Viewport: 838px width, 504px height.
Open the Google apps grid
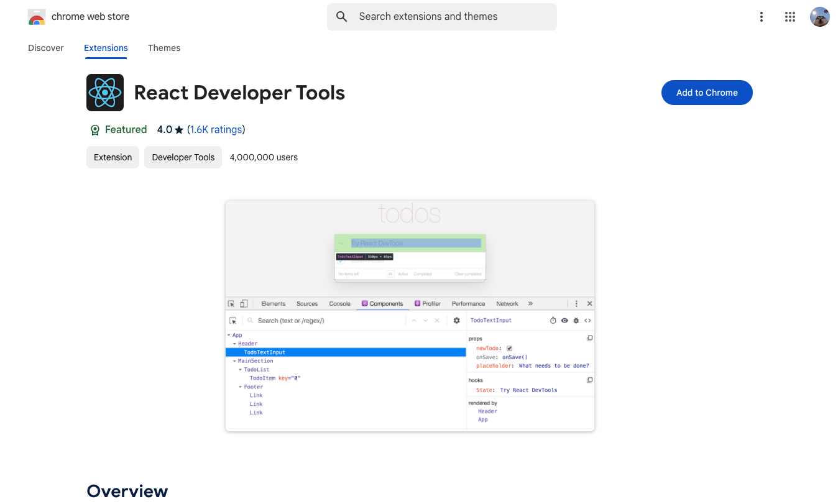coord(790,17)
